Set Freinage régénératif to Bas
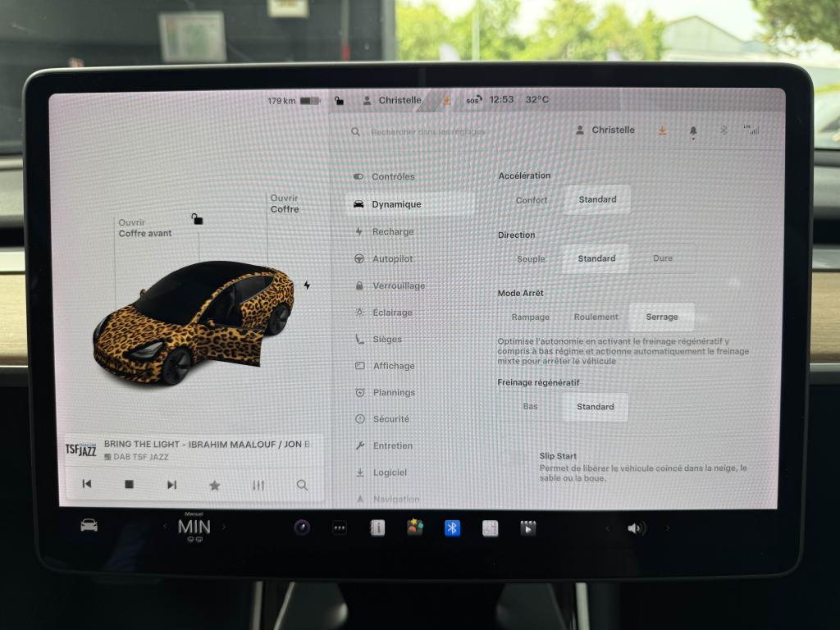 pos(531,406)
